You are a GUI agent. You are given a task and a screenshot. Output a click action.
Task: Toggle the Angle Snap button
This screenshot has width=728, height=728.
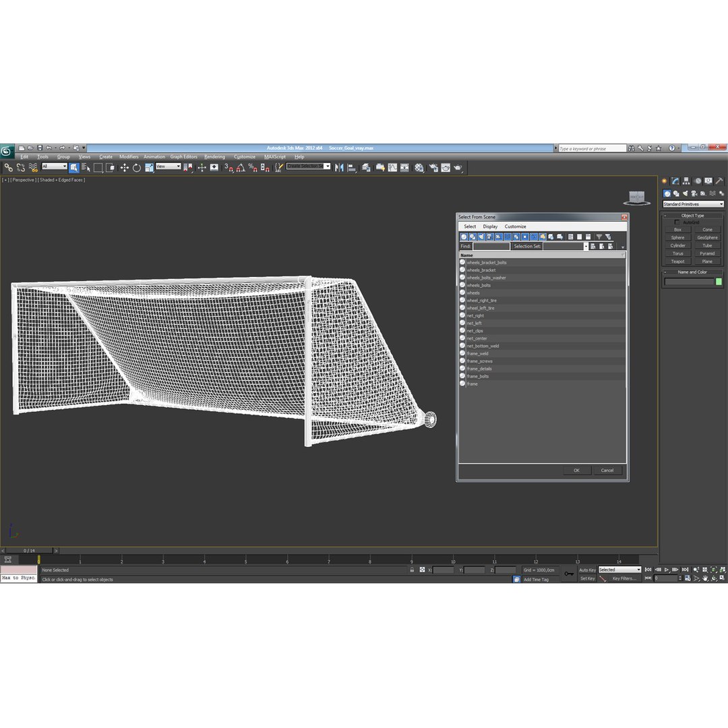coord(241,168)
